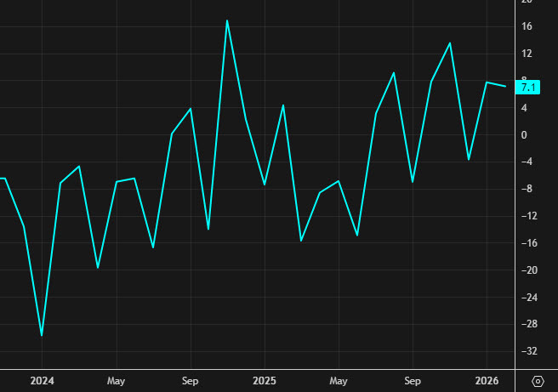Open chart settings hexagon icon
Image resolution: width=558 pixels, height=392 pixels.
[538, 380]
